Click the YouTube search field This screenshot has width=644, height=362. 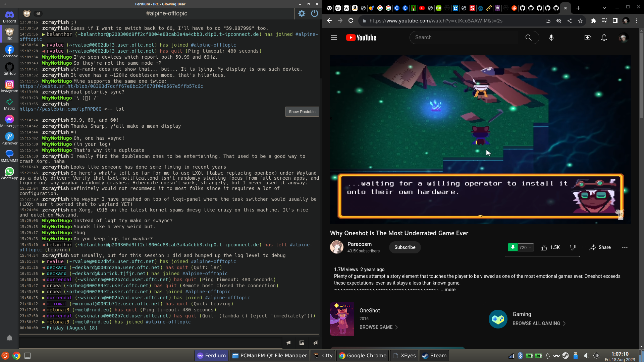pos(464,38)
